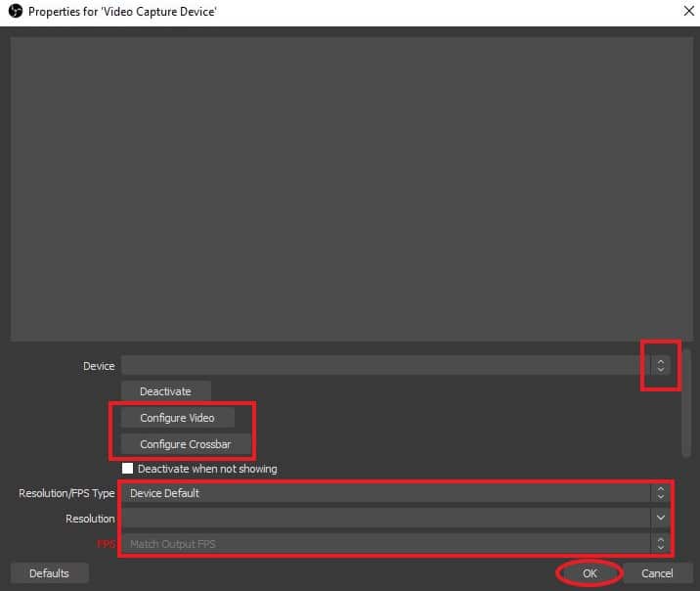Image resolution: width=700 pixels, height=591 pixels.
Task: Click the 'Properties for Video Capture Device' title bar
Action: 293,12
